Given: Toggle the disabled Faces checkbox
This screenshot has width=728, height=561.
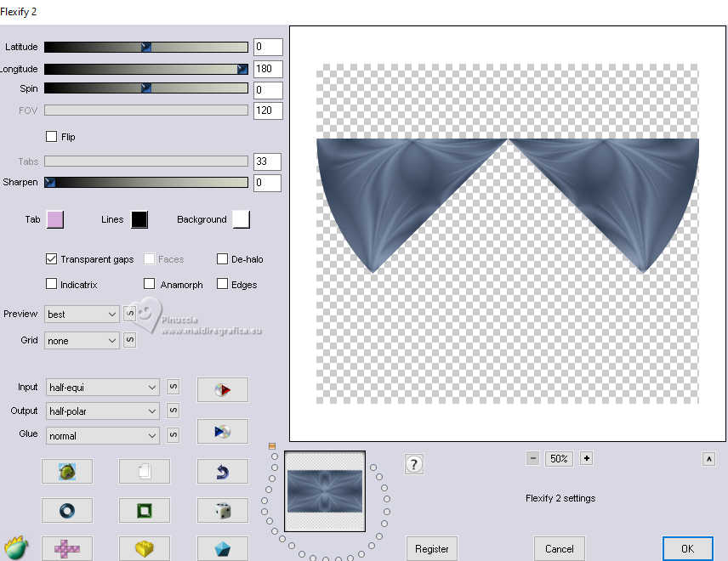Looking at the screenshot, I should 149,258.
